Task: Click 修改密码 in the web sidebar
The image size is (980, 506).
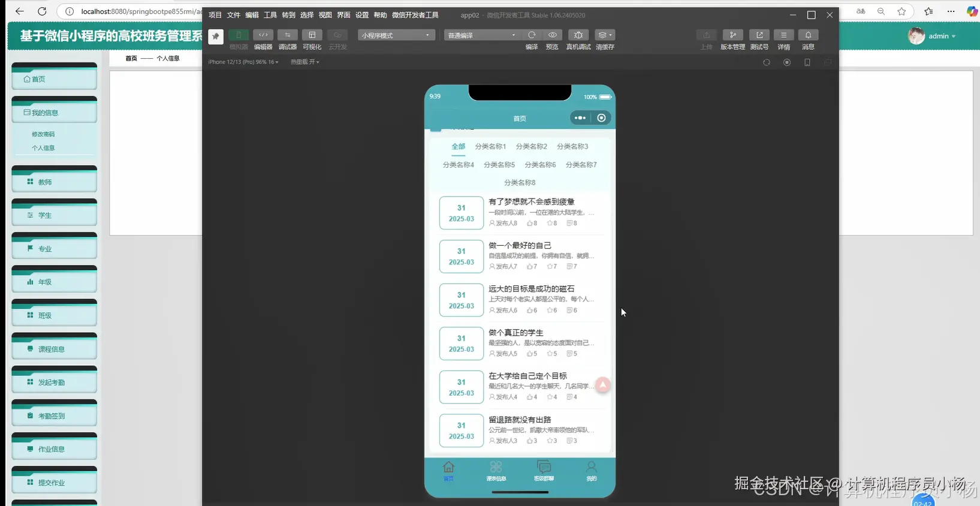Action: [x=43, y=134]
